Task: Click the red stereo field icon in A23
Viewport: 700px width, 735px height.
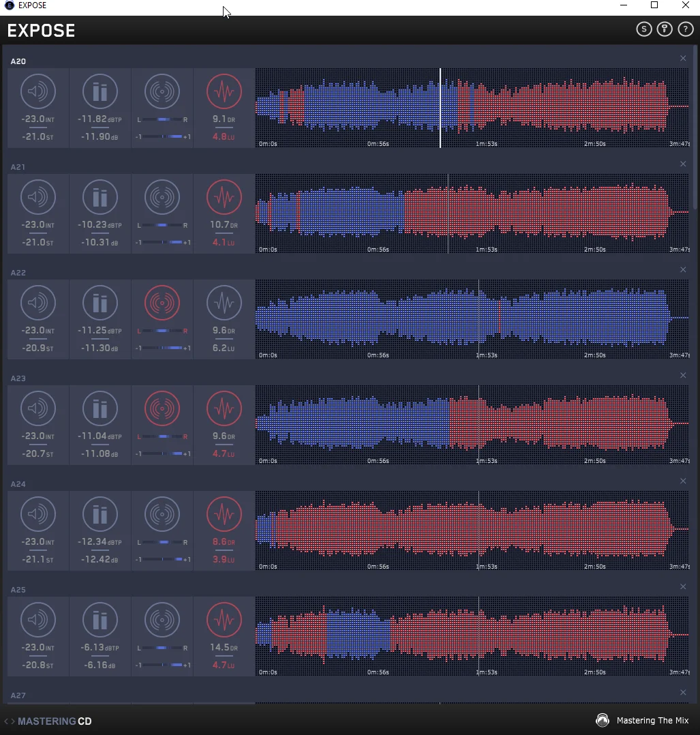Action: coord(162,408)
